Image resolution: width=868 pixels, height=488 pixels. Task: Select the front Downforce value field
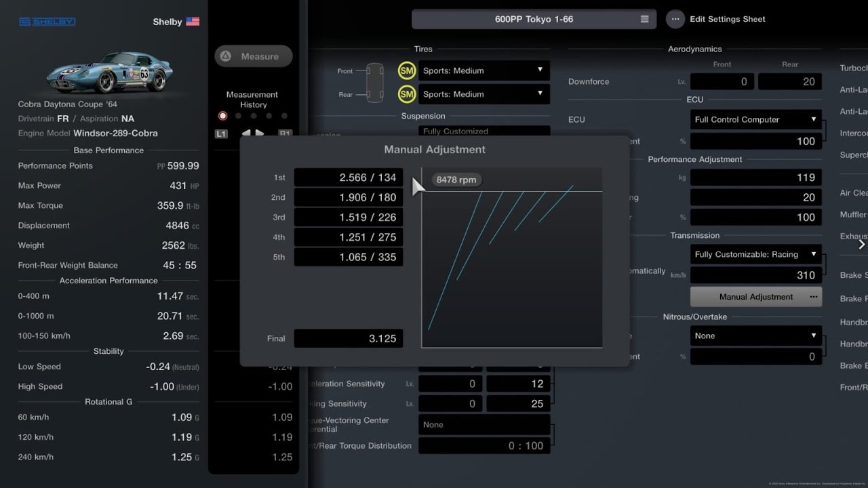coord(722,81)
